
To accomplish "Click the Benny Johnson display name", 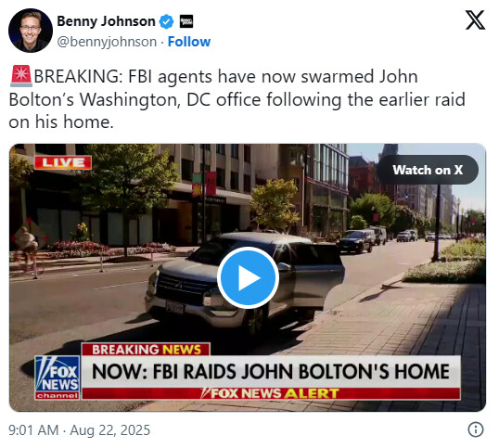I will (x=106, y=21).
